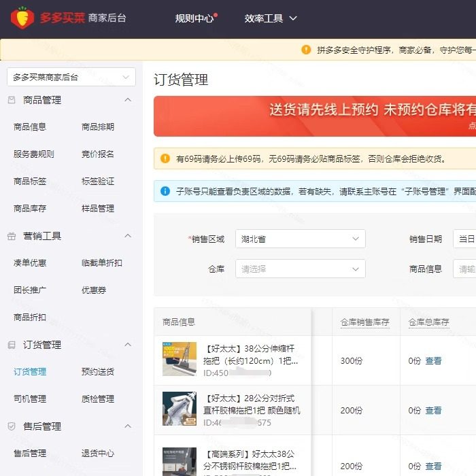Open 质检管理 page
476x476 pixels.
pos(98,399)
